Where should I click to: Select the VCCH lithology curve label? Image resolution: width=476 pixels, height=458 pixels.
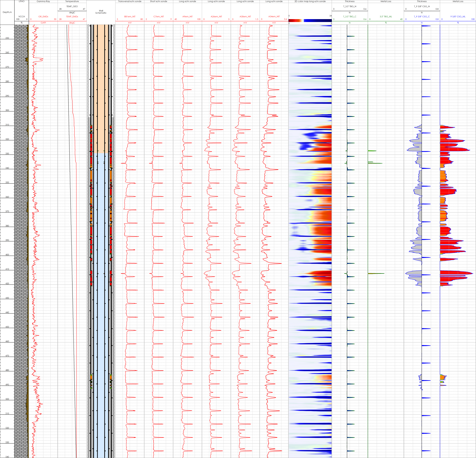[22, 17]
